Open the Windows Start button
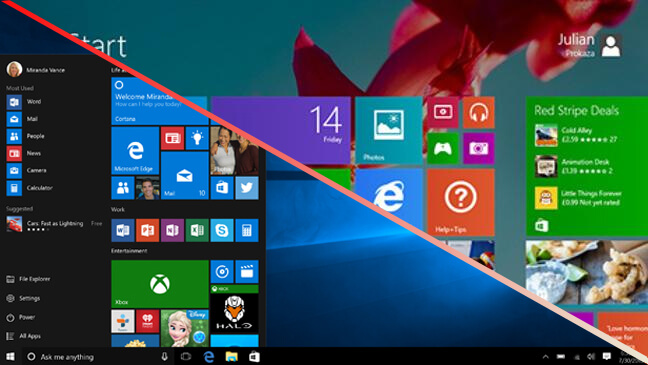Viewport: 648px width, 365px height. pos(10,356)
